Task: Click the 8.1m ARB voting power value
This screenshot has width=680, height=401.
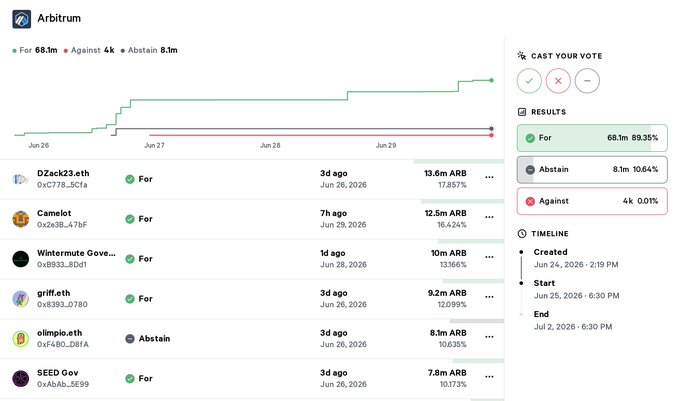Action: point(448,333)
